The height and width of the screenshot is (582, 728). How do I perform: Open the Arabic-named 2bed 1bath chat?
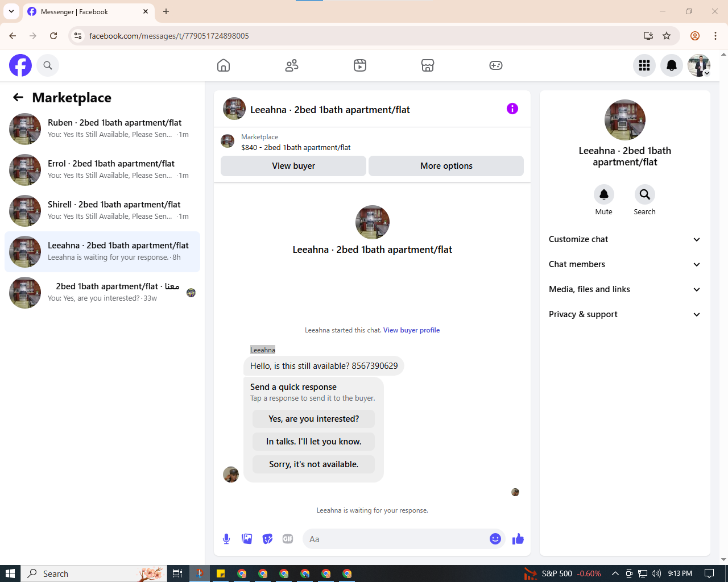[102, 293]
